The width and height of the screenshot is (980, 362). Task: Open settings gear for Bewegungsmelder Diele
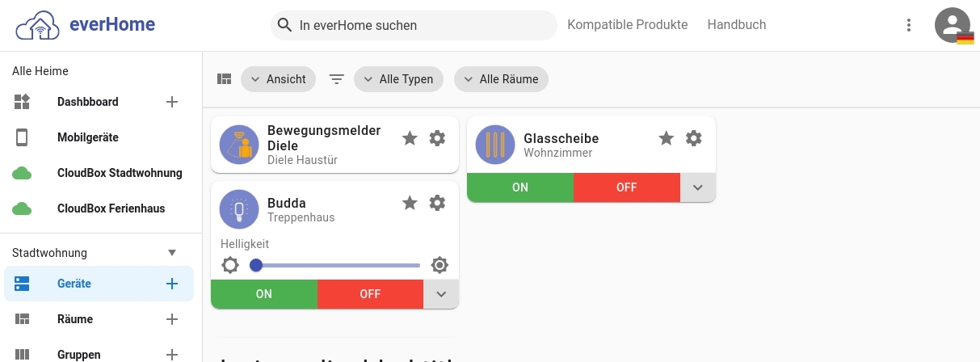[x=437, y=138]
